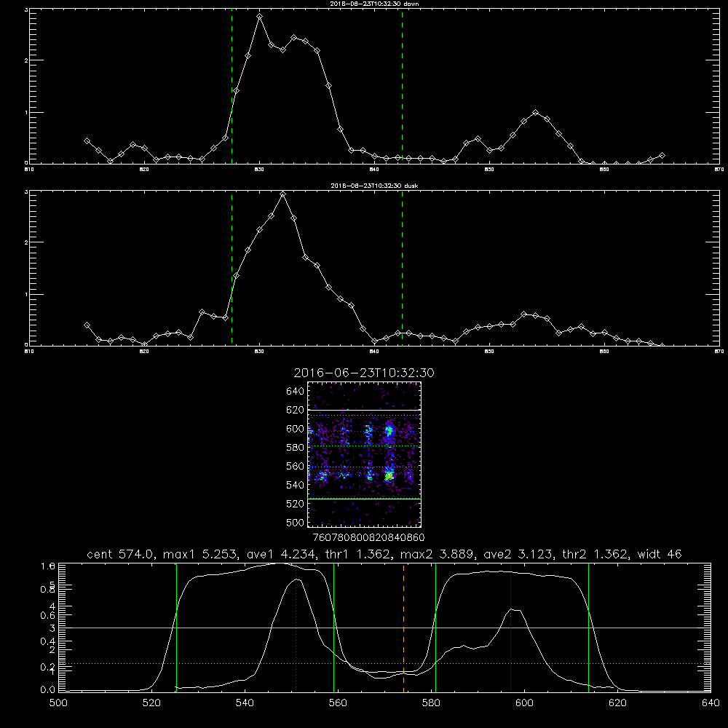Click the solid white horizontal line at level 3

pyautogui.click(x=384, y=628)
